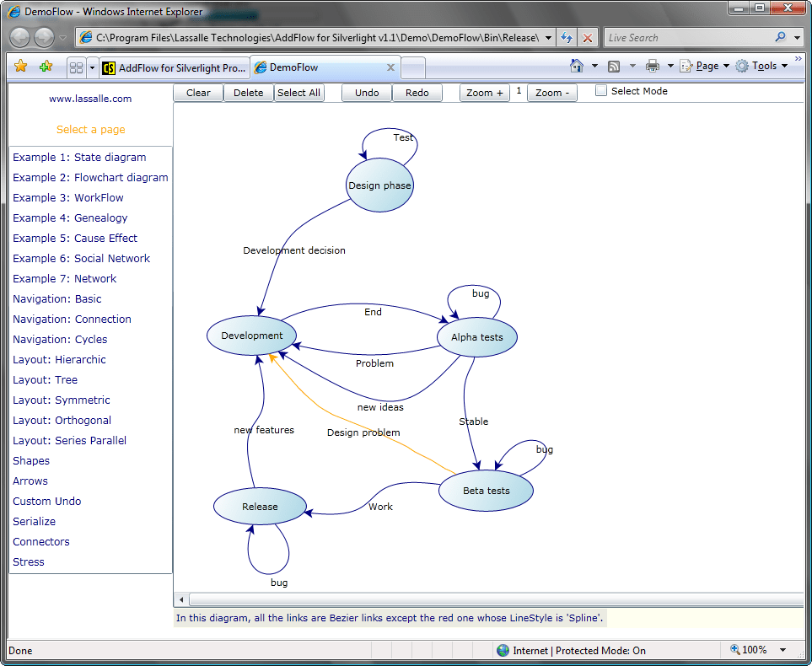812x666 pixels.
Task: Open Example 4: Genealogy
Action: [72, 218]
